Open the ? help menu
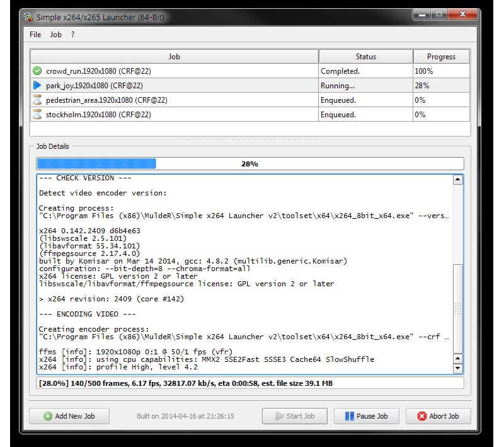 73,35
